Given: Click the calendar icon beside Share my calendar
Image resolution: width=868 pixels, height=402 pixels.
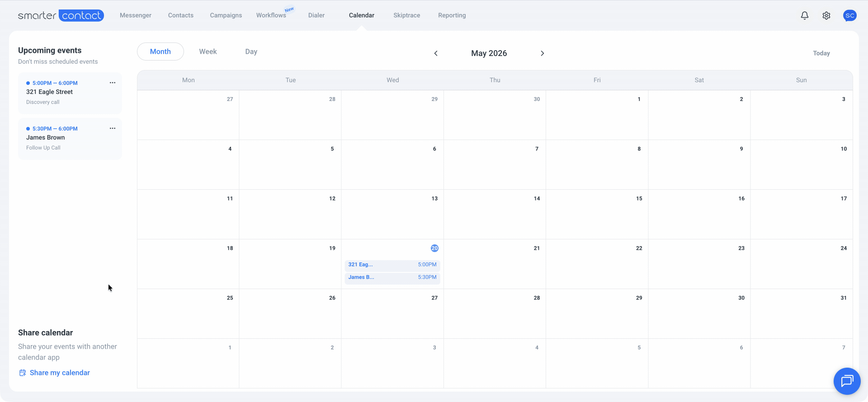Looking at the screenshot, I should pos(23,373).
